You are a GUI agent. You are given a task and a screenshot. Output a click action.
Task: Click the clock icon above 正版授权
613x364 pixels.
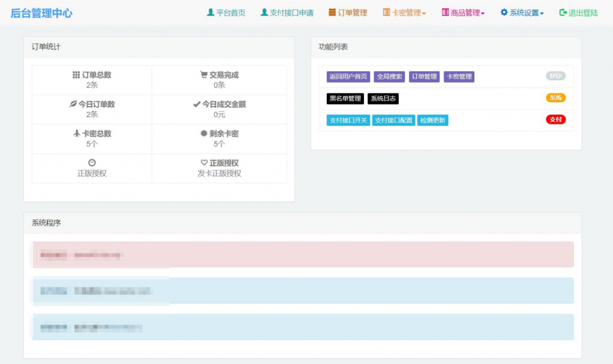[x=92, y=162]
